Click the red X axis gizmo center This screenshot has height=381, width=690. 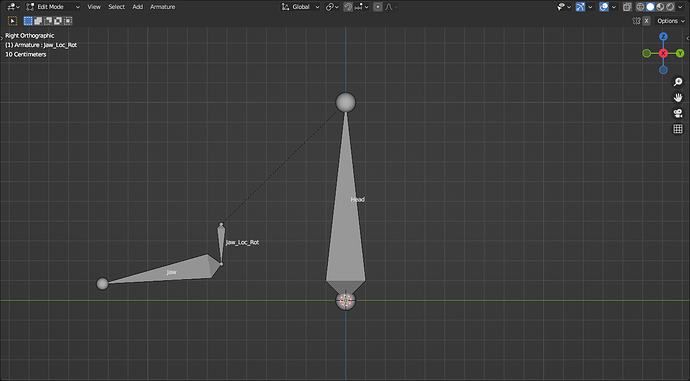[663, 53]
